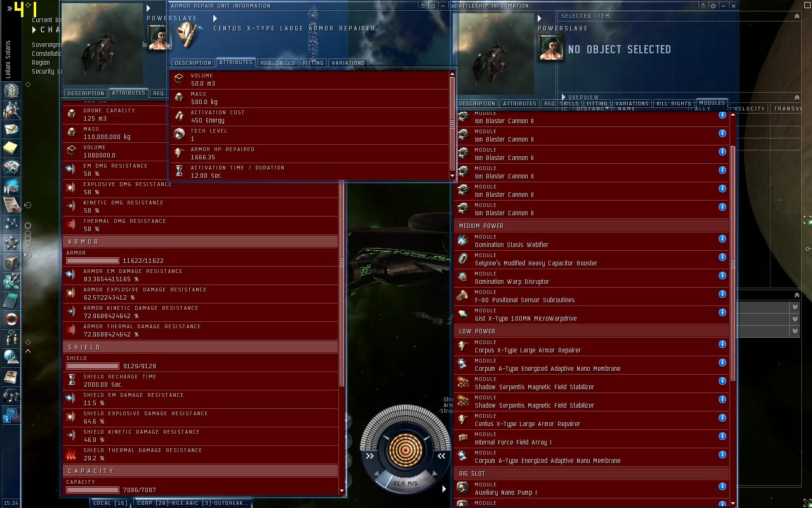Click the Domination Stasis Webifier module icon
Image resolution: width=812 pixels, height=508 pixels.
tap(463, 240)
